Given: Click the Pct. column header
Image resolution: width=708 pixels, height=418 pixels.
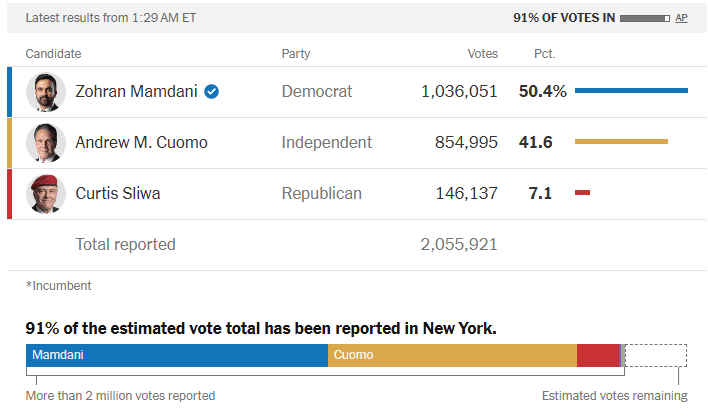Looking at the screenshot, I should tap(544, 54).
